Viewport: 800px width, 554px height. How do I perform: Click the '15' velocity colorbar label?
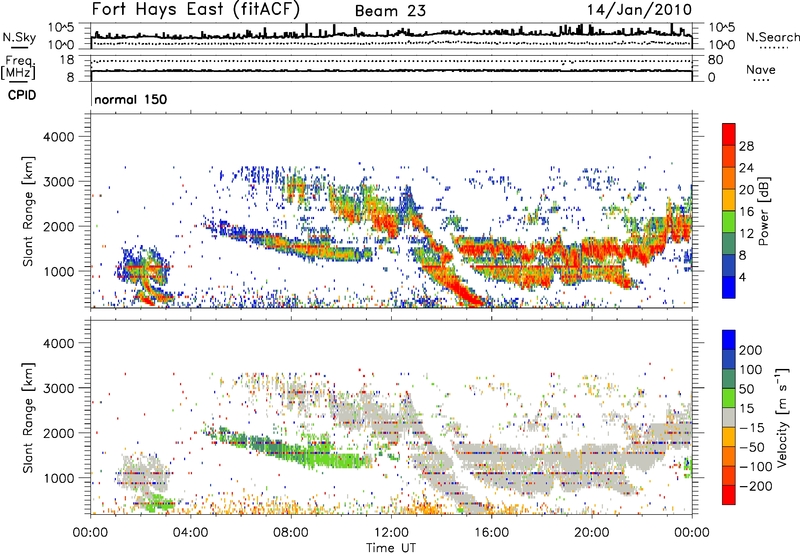pyautogui.click(x=746, y=409)
